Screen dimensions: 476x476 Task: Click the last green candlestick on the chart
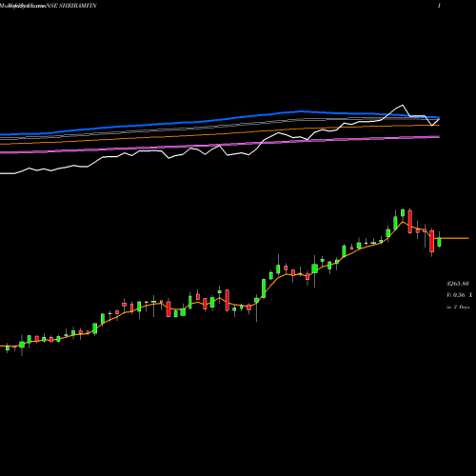(x=439, y=242)
